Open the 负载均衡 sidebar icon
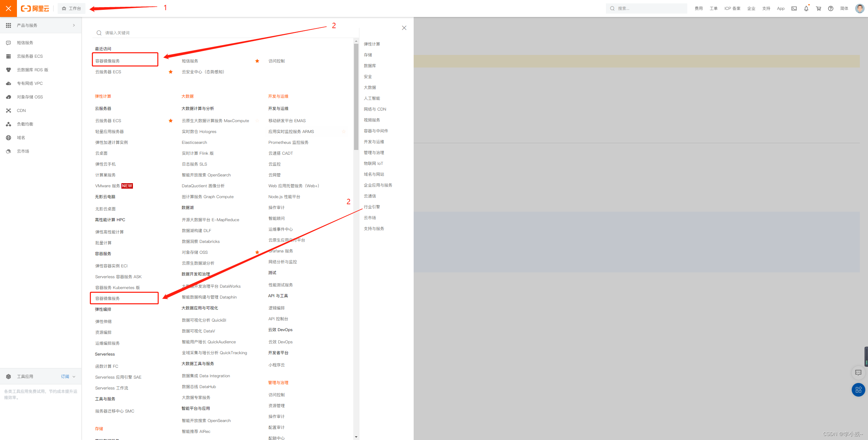This screenshot has width=868, height=440. point(8,124)
